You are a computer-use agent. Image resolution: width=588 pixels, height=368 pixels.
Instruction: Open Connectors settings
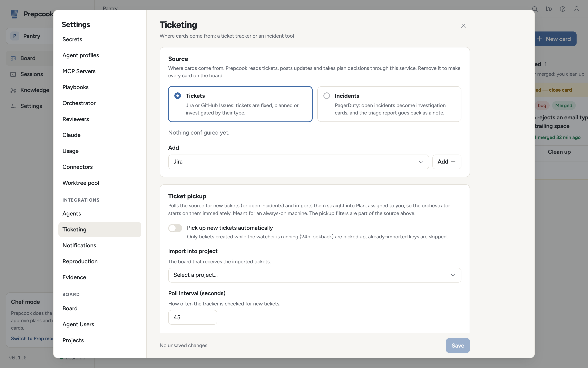tap(100, 167)
